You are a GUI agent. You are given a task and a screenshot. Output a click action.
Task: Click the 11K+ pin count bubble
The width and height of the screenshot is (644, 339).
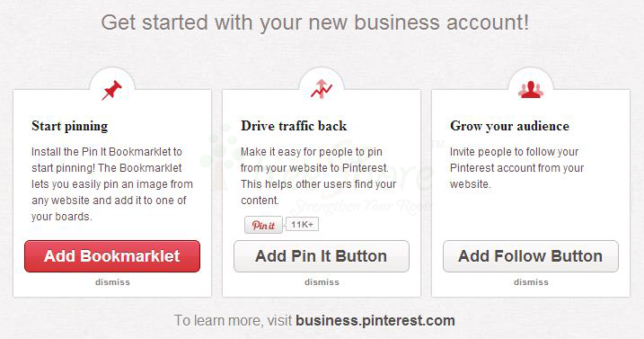302,224
